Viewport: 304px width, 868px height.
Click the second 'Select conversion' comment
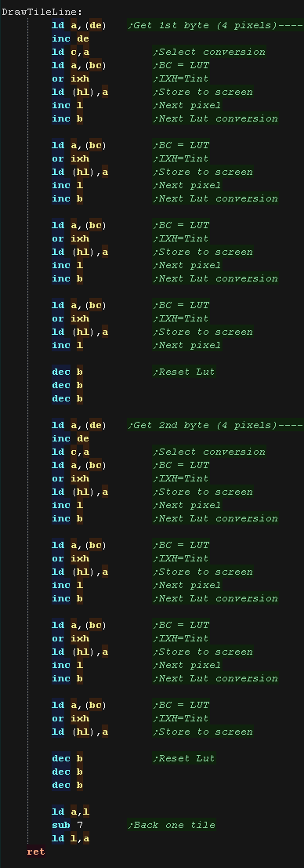click(209, 452)
